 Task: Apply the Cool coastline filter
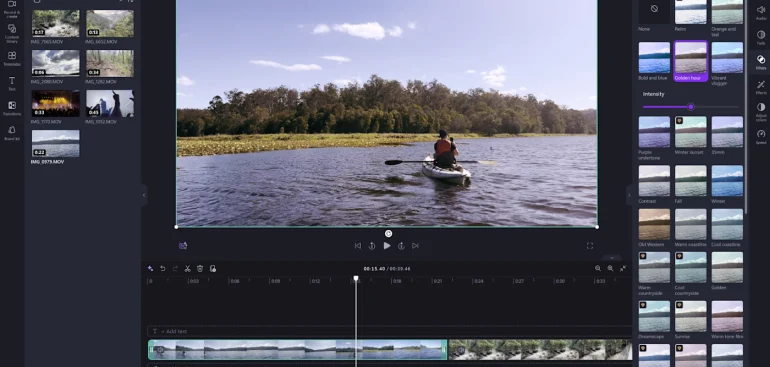tap(727, 224)
